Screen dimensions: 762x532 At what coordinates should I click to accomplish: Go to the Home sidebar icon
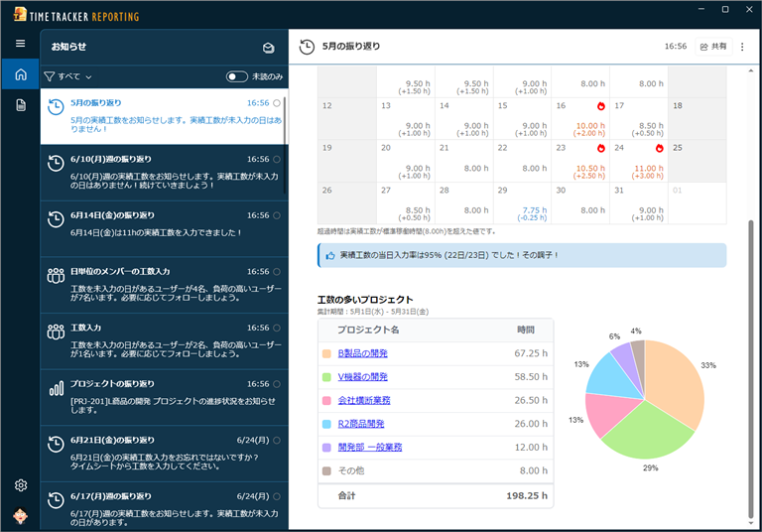[x=20, y=74]
